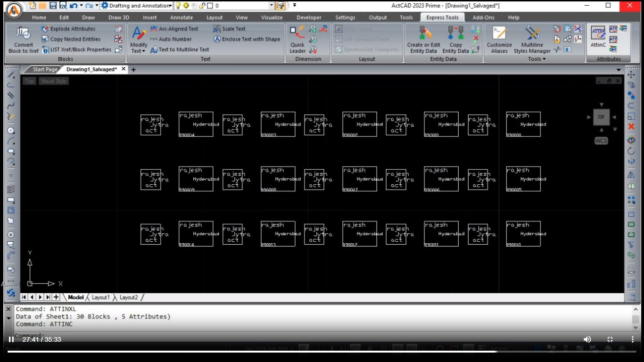Switch to the Layout2 tab

pyautogui.click(x=129, y=297)
